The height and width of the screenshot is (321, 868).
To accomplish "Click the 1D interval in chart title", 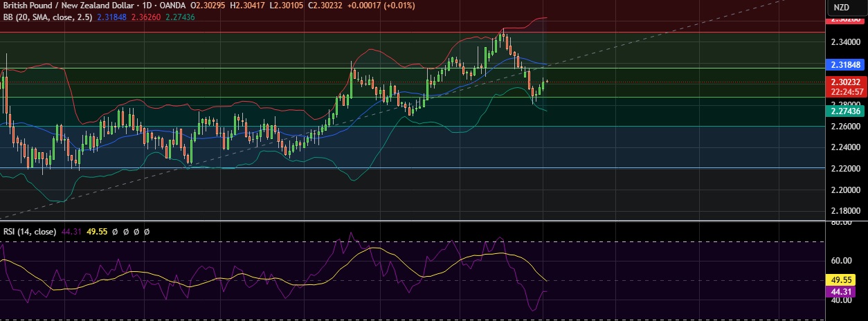I will 144,6.
